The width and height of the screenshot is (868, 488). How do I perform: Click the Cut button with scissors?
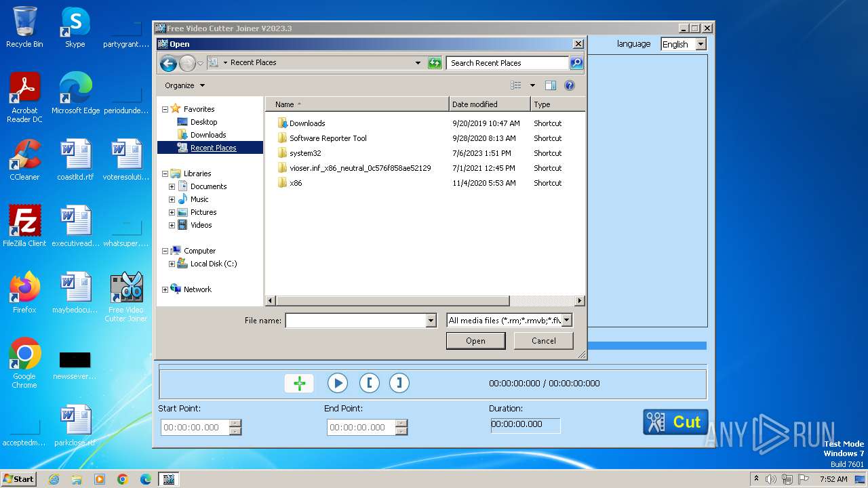675,422
